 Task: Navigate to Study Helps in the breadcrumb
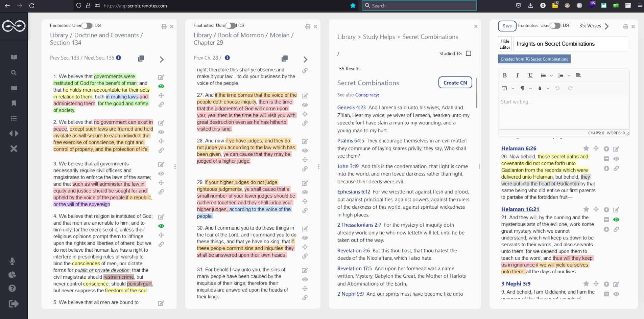pos(379,37)
